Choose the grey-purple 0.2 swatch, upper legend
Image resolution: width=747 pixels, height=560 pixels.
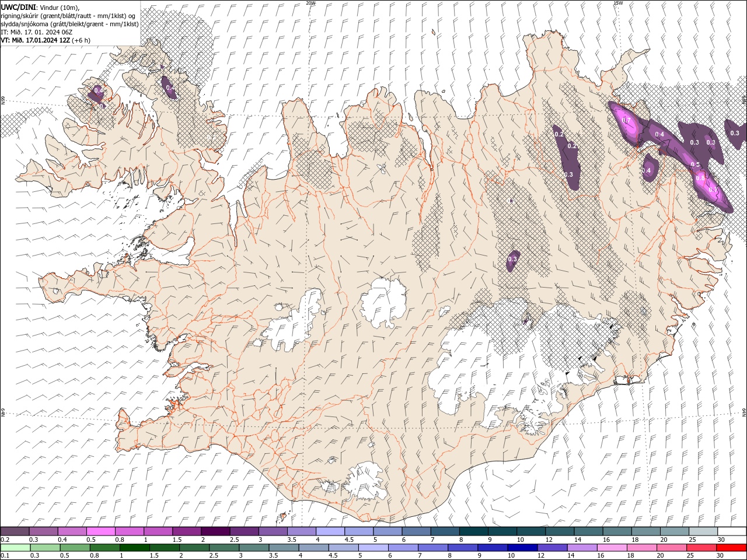click(15, 531)
